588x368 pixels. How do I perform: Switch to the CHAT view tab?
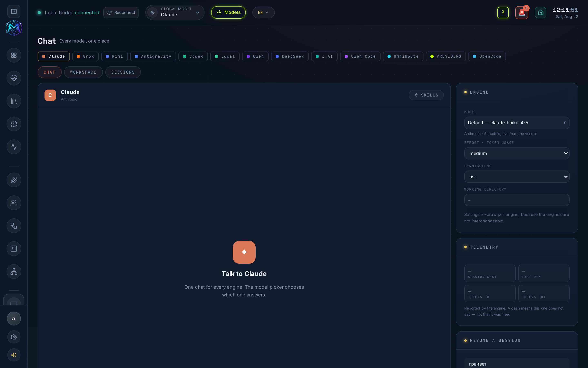50,72
